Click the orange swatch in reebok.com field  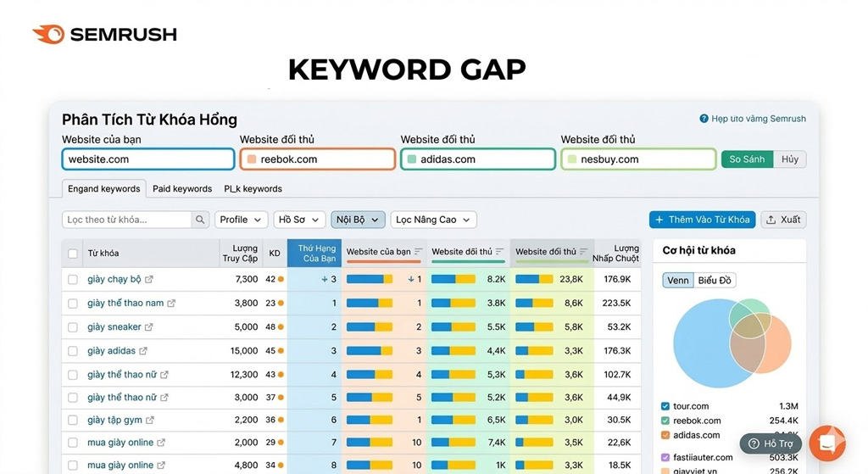tap(252, 159)
